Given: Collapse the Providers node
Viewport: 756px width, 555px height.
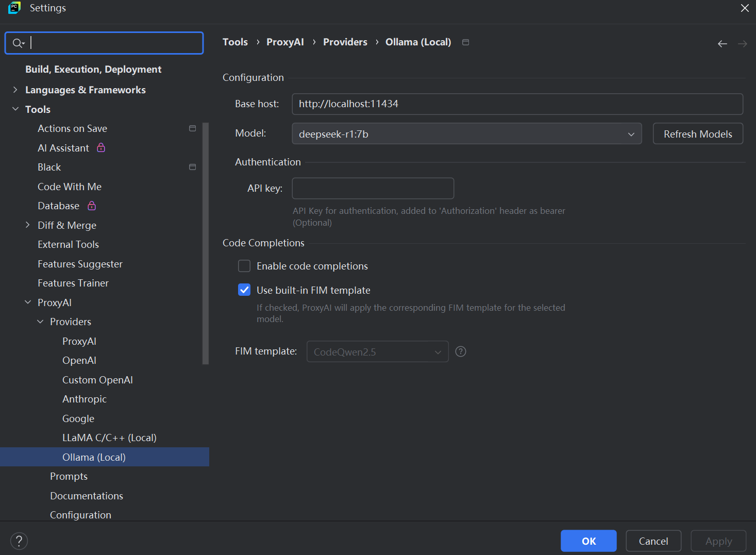Looking at the screenshot, I should tap(40, 321).
